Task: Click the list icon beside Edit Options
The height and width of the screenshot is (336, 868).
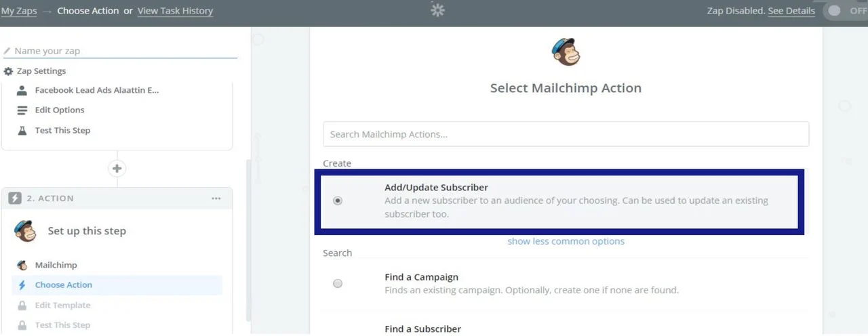Action: [22, 110]
